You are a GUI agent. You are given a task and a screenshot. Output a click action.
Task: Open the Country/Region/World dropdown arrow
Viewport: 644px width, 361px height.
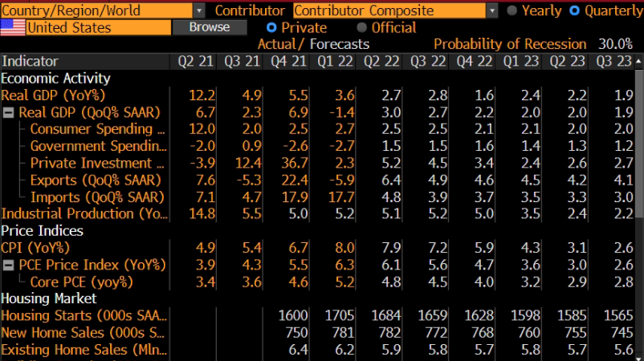[199, 10]
